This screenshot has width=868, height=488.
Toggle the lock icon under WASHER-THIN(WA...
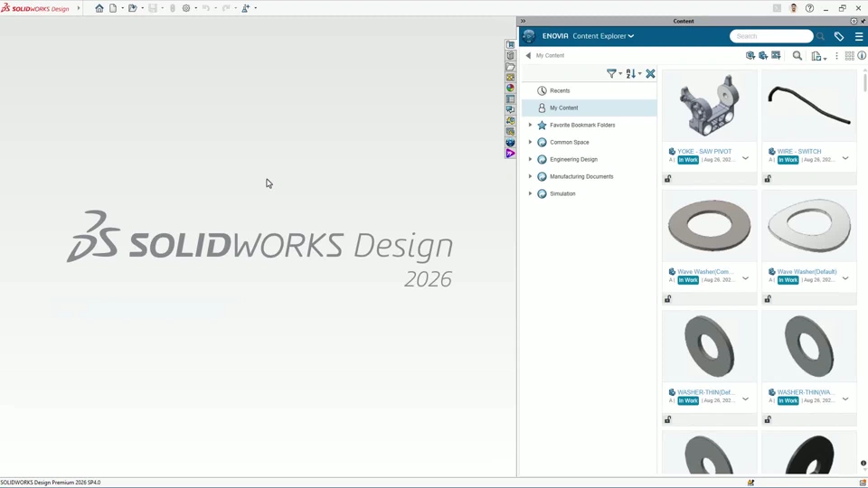tap(768, 419)
